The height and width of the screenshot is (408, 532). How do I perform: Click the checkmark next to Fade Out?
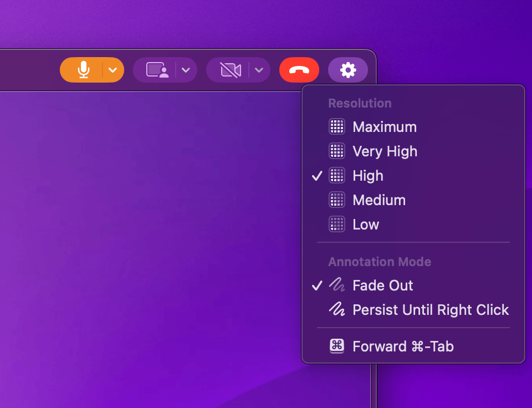pos(317,285)
